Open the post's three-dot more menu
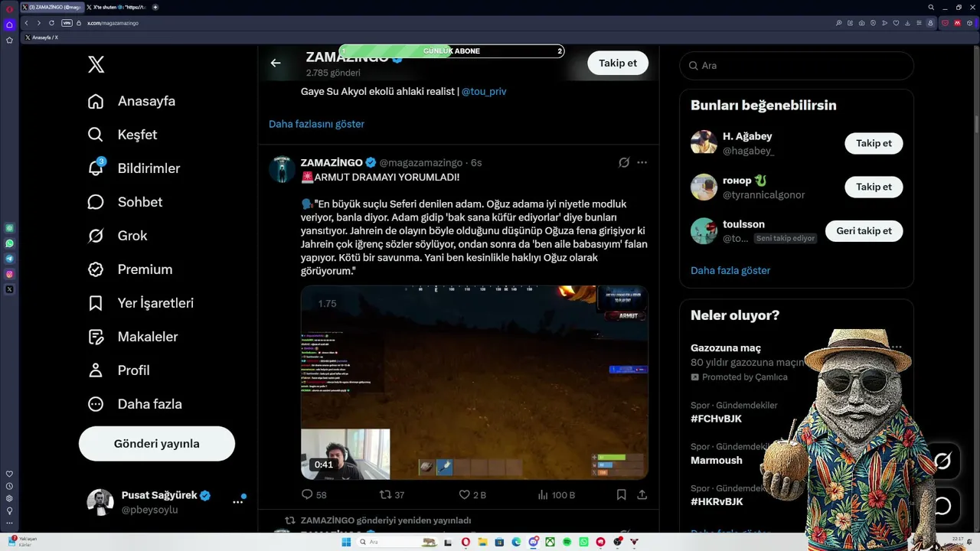 point(642,162)
